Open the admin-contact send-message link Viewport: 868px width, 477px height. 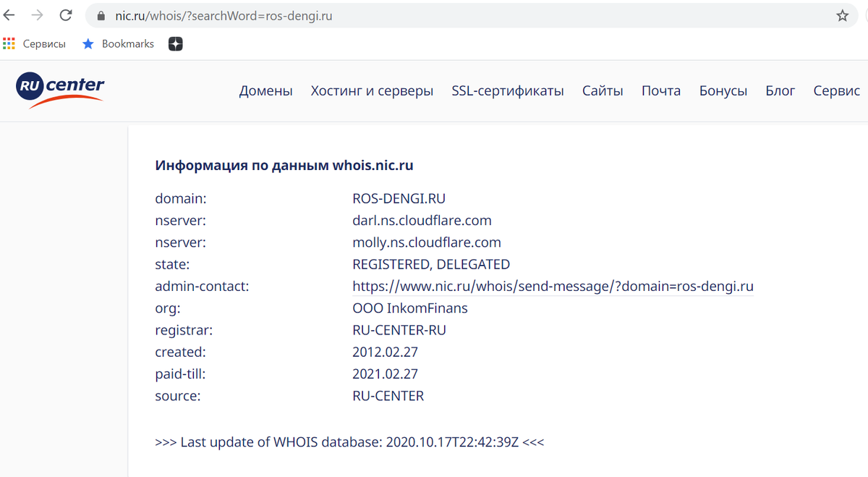[x=553, y=287]
